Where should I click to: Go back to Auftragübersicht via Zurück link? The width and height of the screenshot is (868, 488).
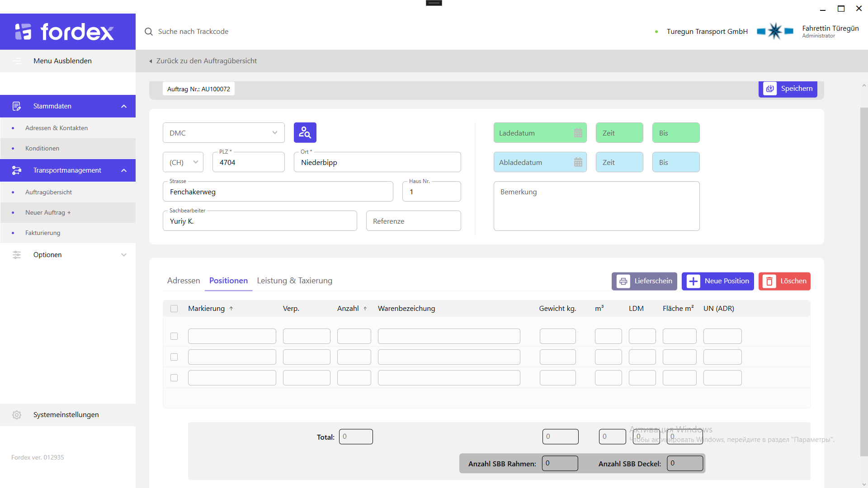pyautogui.click(x=206, y=61)
